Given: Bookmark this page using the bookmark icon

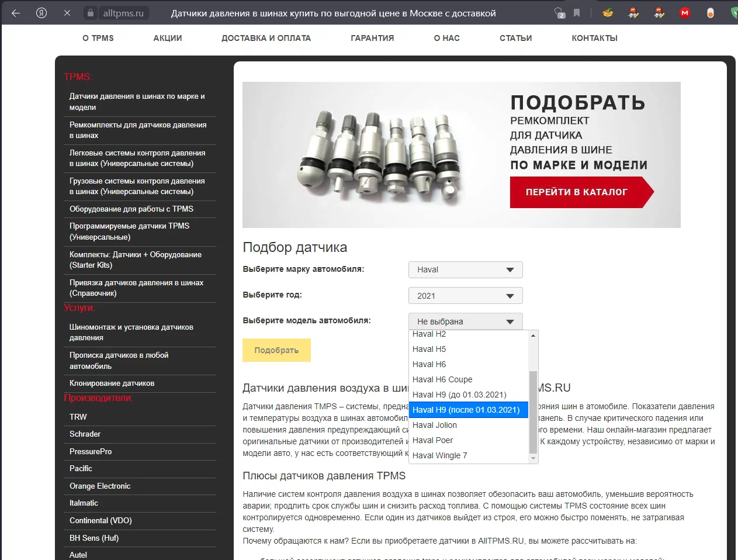Looking at the screenshot, I should pos(577,13).
